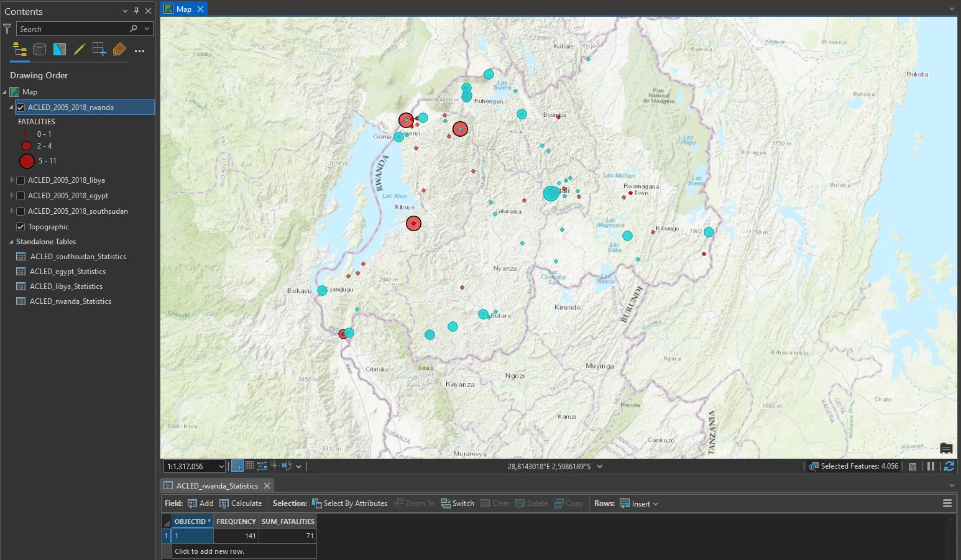The height and width of the screenshot is (560, 961).
Task: Click the Contents filter funnel icon
Action: (7, 29)
